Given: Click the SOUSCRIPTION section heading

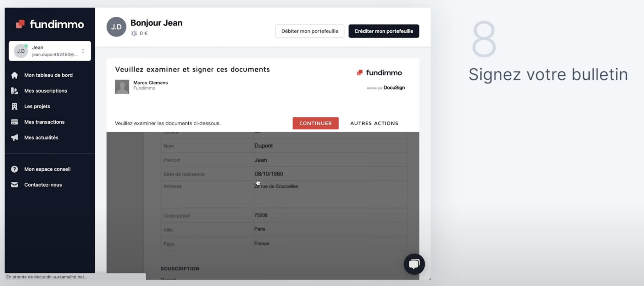Looking at the screenshot, I should [180, 269].
